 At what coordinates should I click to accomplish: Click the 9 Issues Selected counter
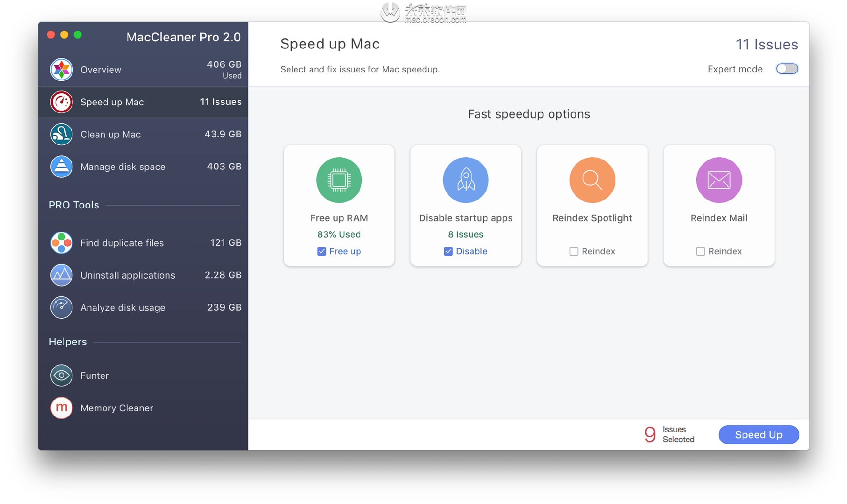point(669,434)
